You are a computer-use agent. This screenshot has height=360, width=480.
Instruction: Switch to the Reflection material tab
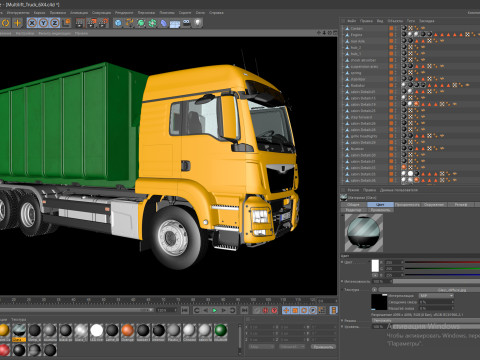(x=434, y=204)
